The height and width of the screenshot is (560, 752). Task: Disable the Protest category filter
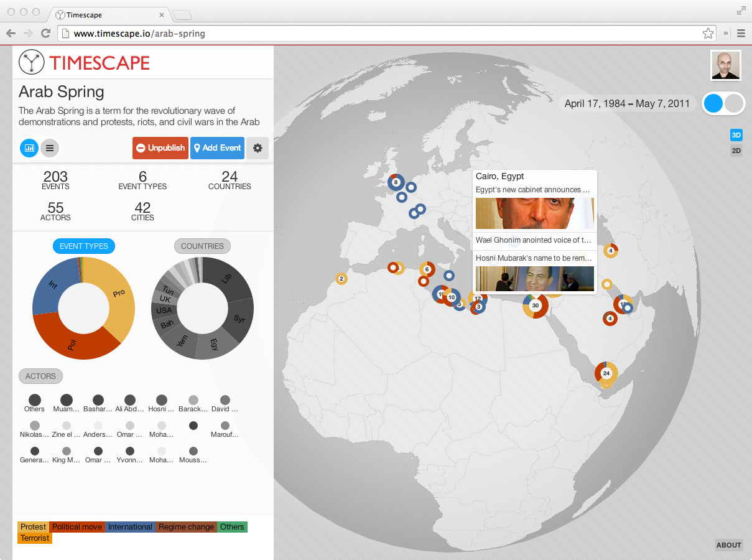click(x=33, y=526)
